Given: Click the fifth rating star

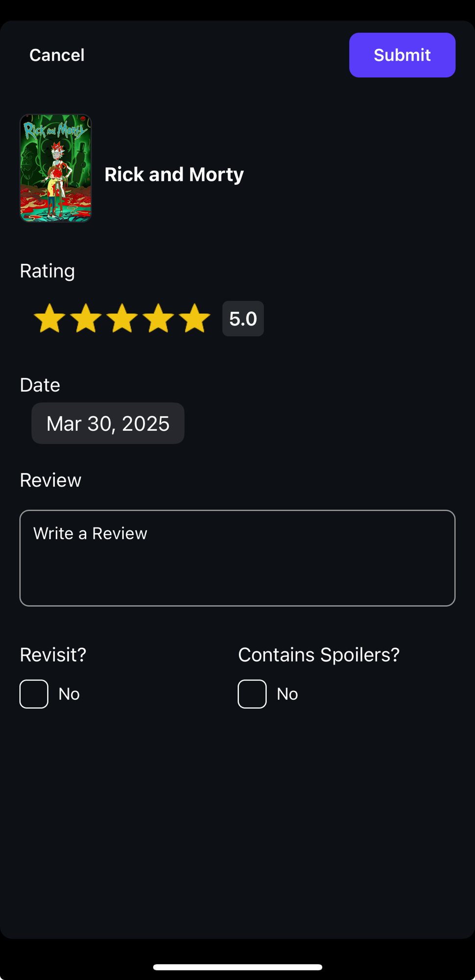Looking at the screenshot, I should [x=194, y=318].
